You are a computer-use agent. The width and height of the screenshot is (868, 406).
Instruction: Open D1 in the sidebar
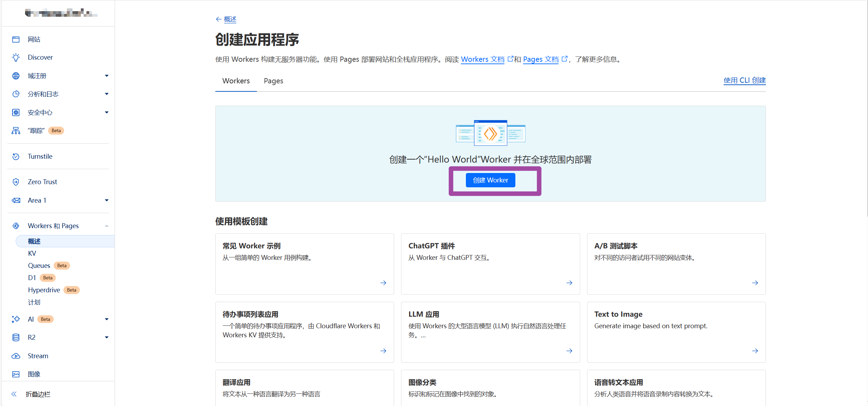click(32, 278)
